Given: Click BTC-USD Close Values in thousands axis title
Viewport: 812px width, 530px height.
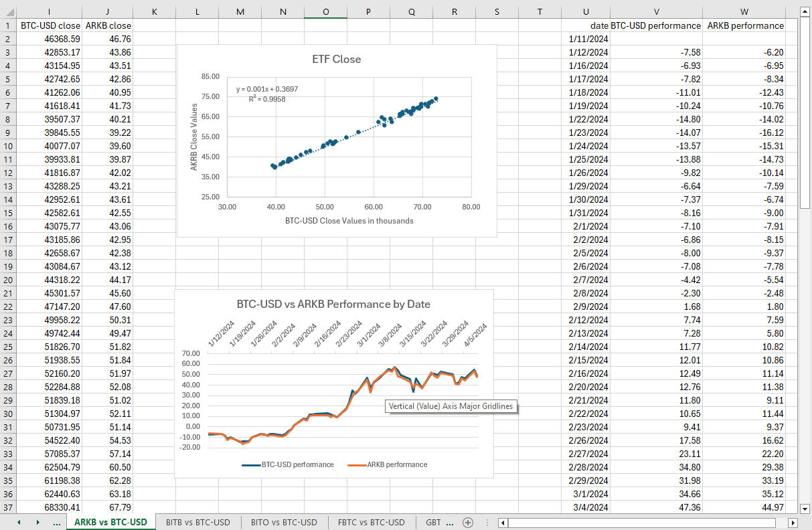Looking at the screenshot, I should [349, 220].
